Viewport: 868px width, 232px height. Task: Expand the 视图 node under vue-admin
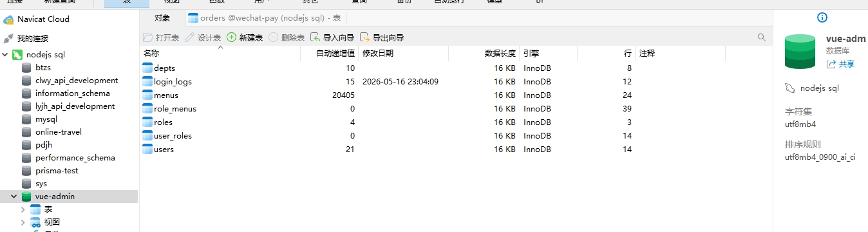(23, 222)
